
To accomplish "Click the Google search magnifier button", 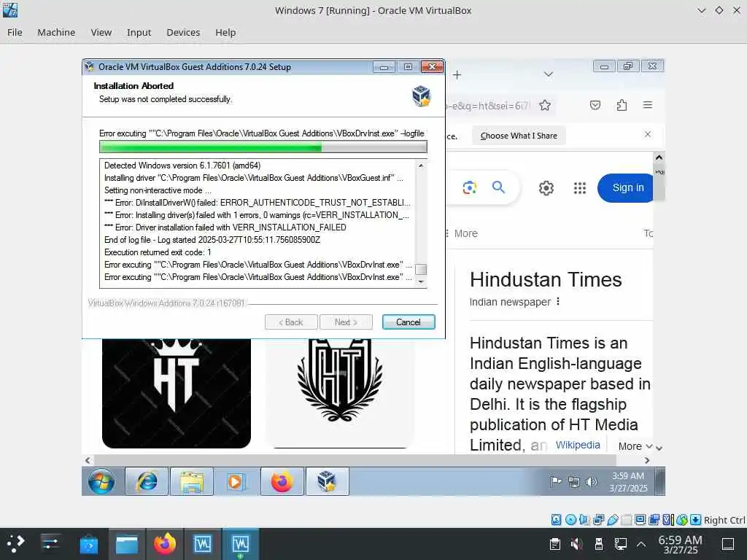I will click(498, 187).
